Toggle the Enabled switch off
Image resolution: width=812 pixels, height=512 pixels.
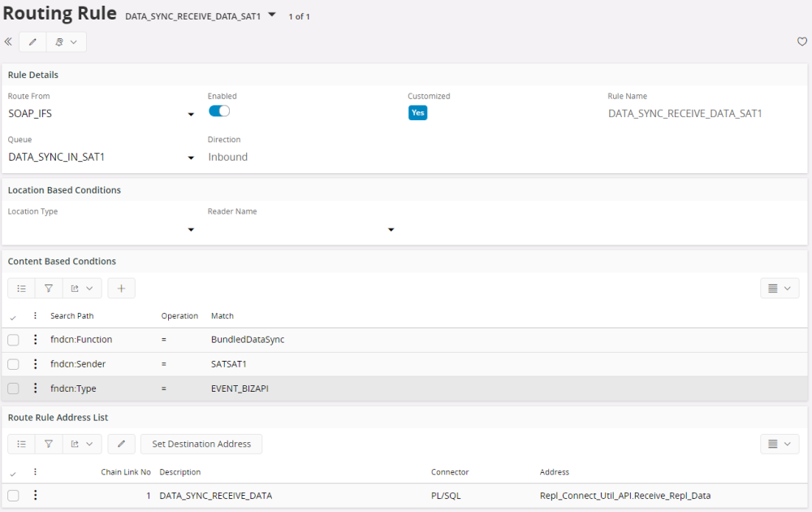pos(219,111)
